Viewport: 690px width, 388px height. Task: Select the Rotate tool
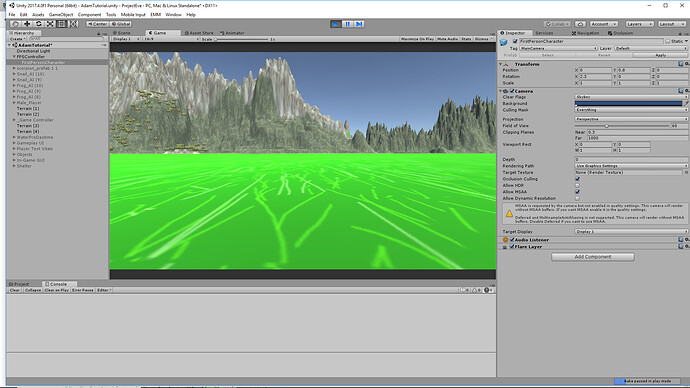tap(39, 24)
